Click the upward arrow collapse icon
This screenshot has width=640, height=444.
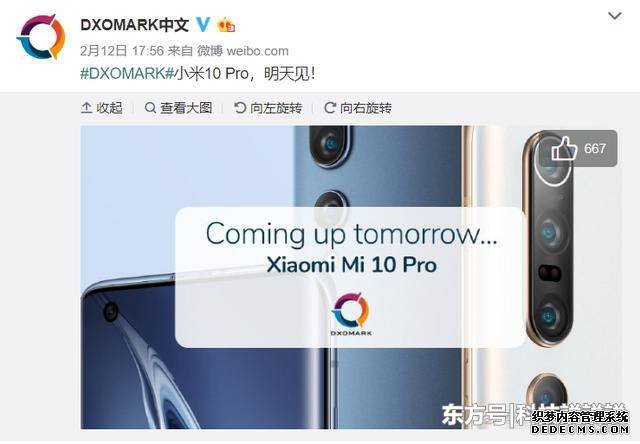86,108
